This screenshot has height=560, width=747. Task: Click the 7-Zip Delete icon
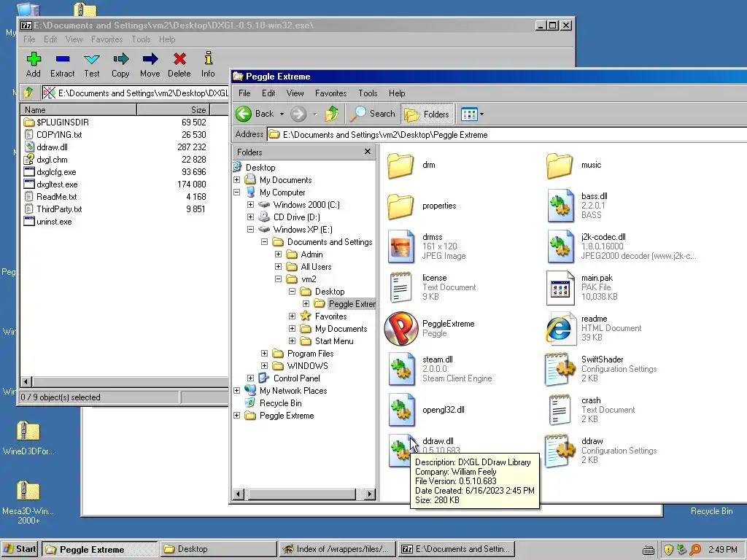179,59
